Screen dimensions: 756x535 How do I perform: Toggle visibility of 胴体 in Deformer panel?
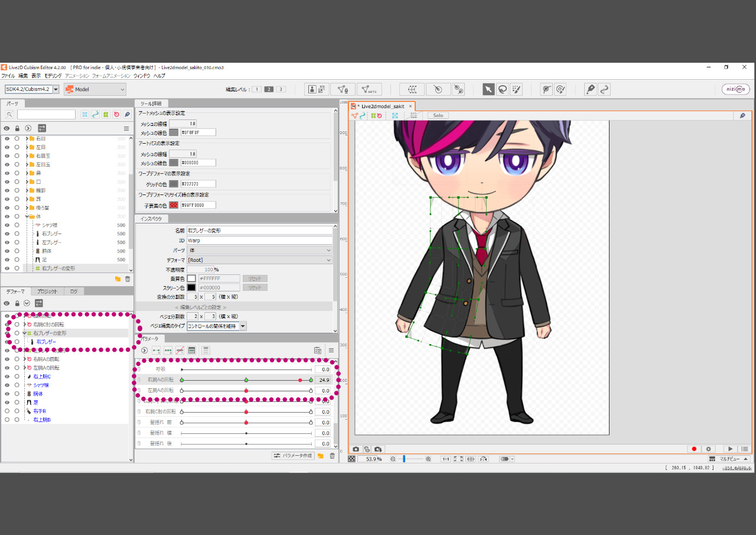click(x=7, y=394)
